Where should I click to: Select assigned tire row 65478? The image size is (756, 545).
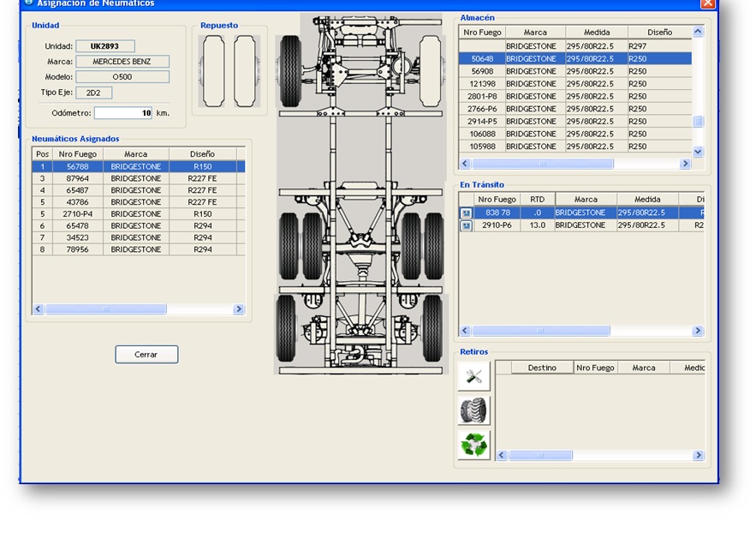point(139,226)
